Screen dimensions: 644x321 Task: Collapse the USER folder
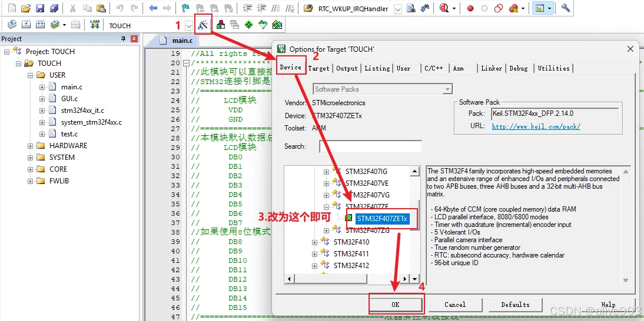tap(31, 75)
